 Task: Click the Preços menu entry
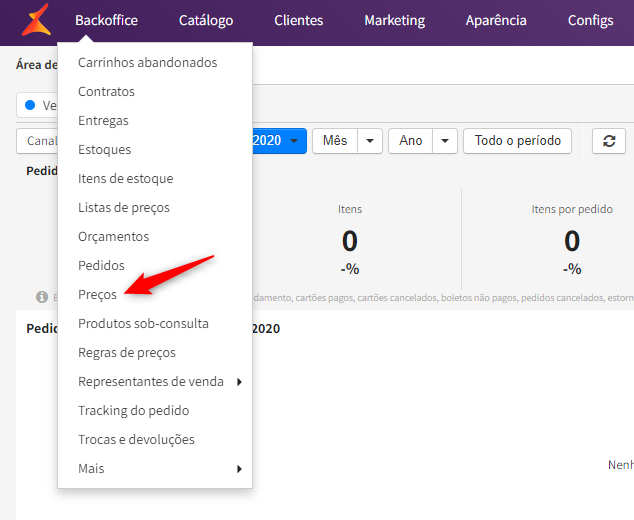97,295
